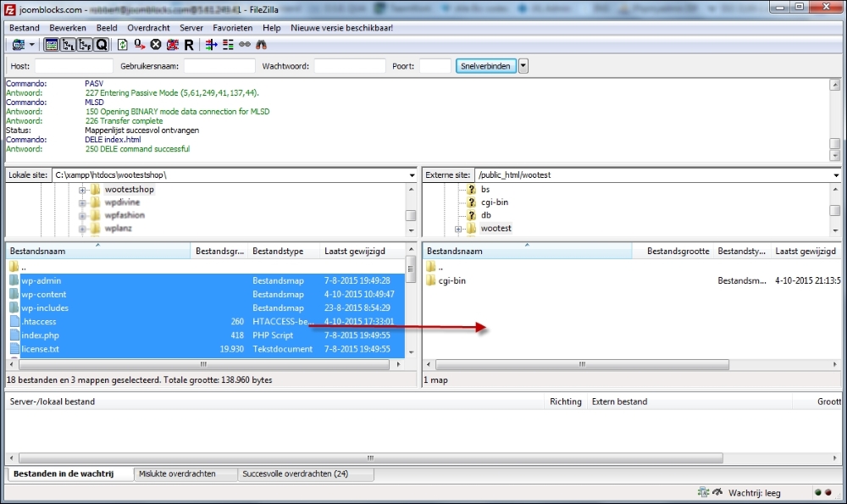847x504 pixels.
Task: Click binoculars file search icon
Action: click(x=262, y=45)
